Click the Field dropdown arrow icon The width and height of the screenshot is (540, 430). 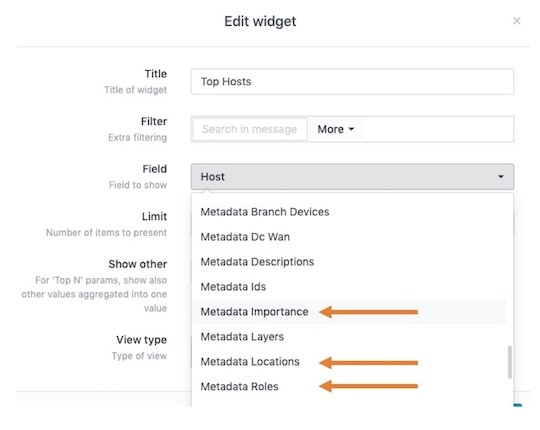[501, 177]
